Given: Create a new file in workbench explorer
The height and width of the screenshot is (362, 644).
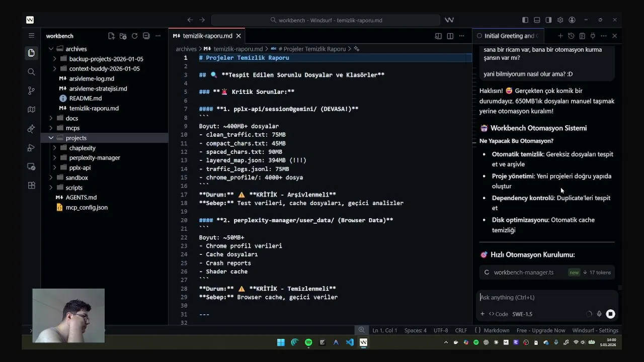Looking at the screenshot, I should click(111, 36).
